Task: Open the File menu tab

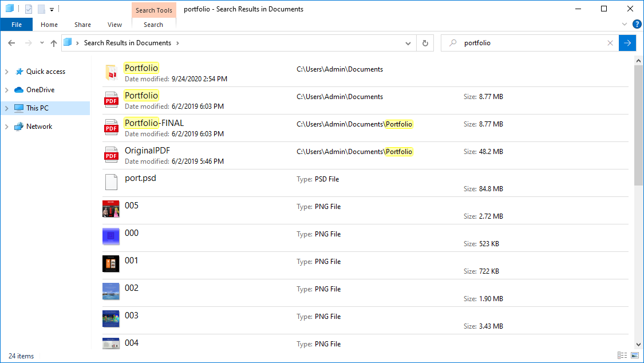Action: tap(17, 25)
